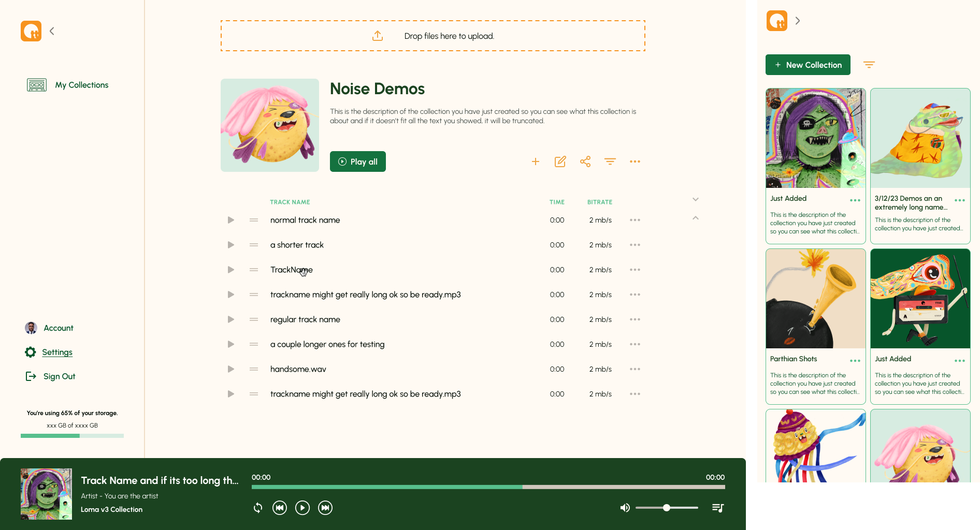
Task: Open options for 'a shorter track'
Action: pyautogui.click(x=635, y=245)
